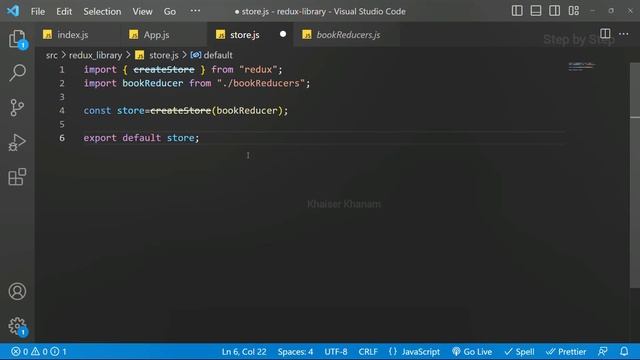Image resolution: width=640 pixels, height=360 pixels.
Task: Open the Customize Layout icon
Action: tap(573, 11)
